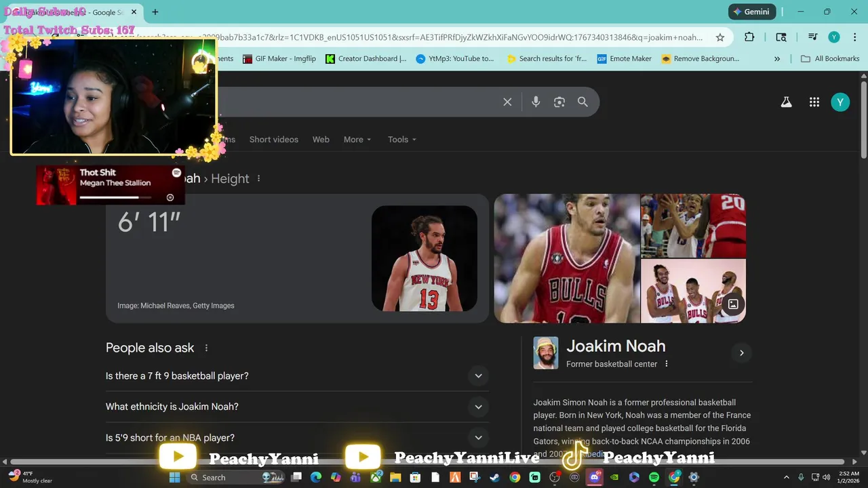
Task: Bookmark this page with star icon
Action: click(720, 37)
